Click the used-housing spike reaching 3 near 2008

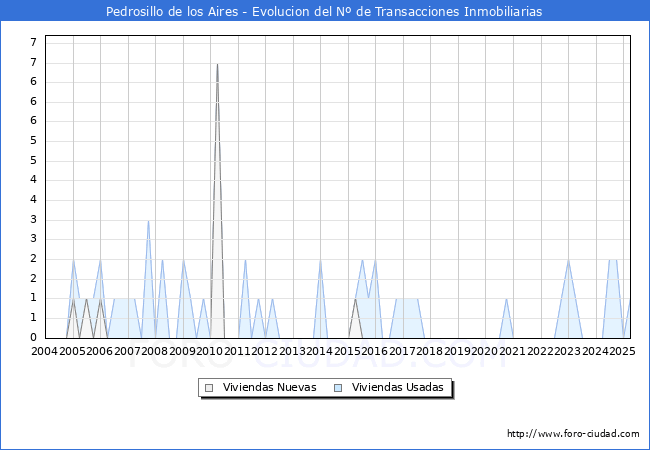(148, 221)
